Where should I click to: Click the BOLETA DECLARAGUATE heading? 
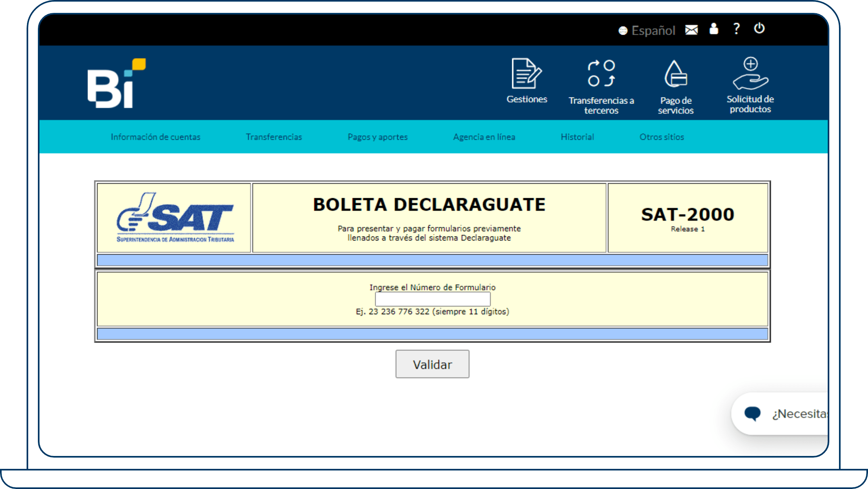(429, 205)
